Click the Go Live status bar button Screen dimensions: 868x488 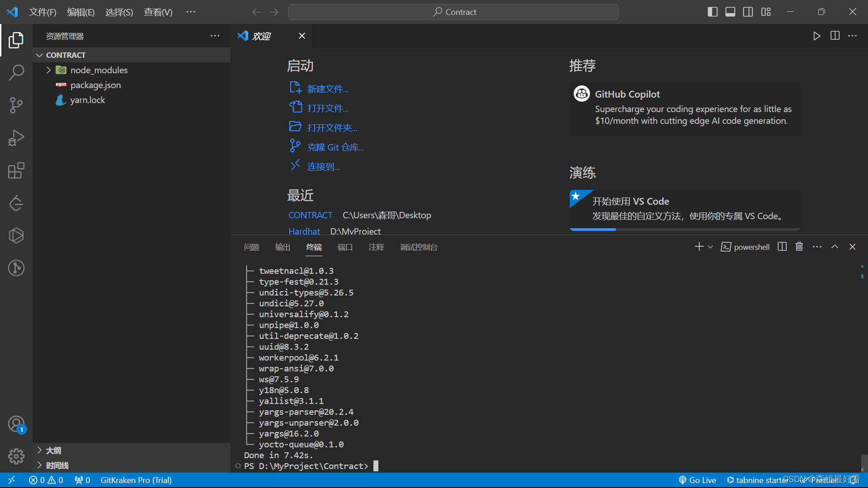698,480
